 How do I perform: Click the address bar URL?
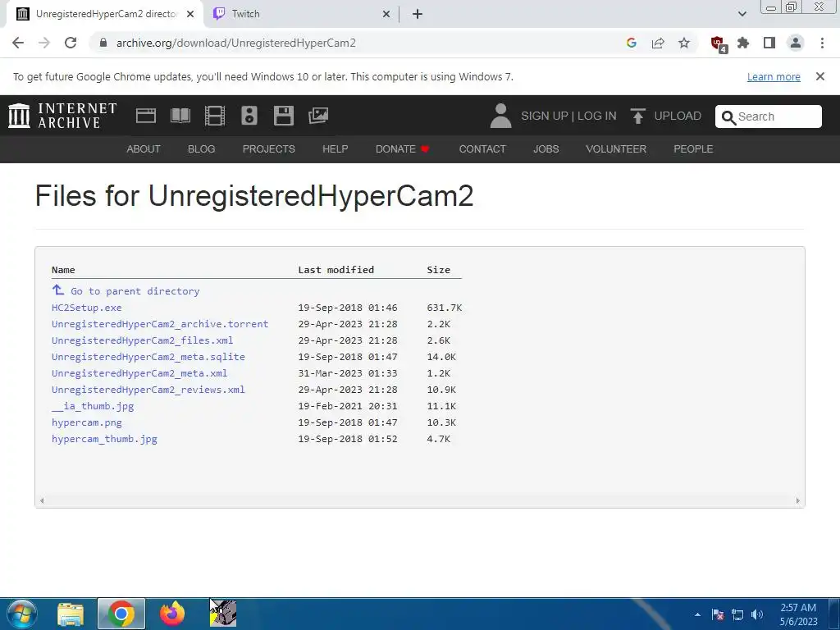tap(235, 43)
